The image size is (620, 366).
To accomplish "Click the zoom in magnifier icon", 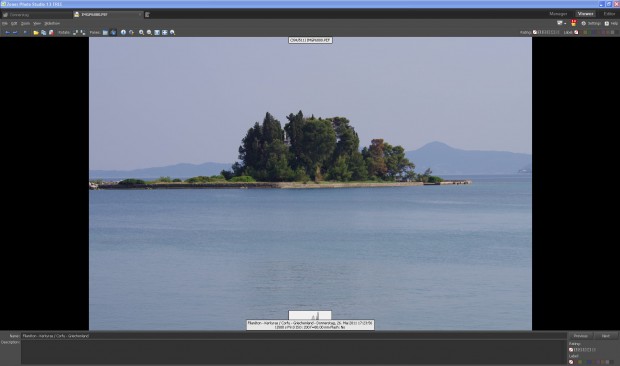I will [x=141, y=32].
